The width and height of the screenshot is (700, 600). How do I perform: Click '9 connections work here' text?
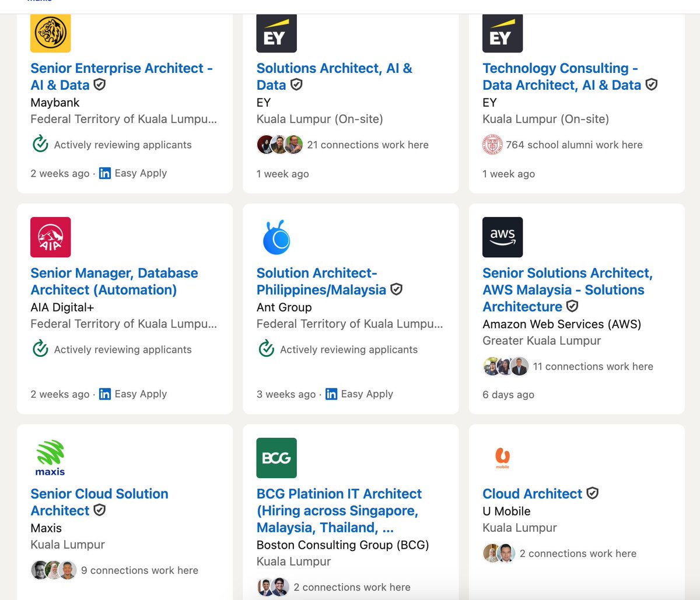139,570
